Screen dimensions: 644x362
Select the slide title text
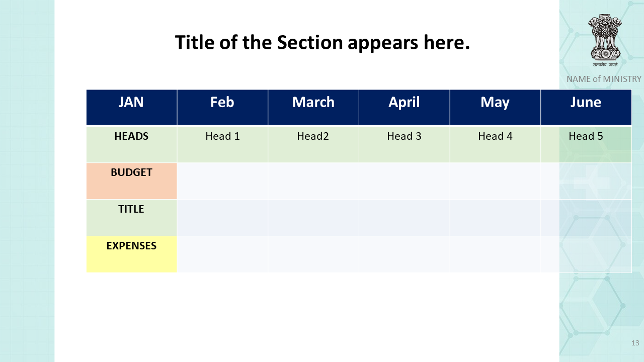click(x=322, y=43)
